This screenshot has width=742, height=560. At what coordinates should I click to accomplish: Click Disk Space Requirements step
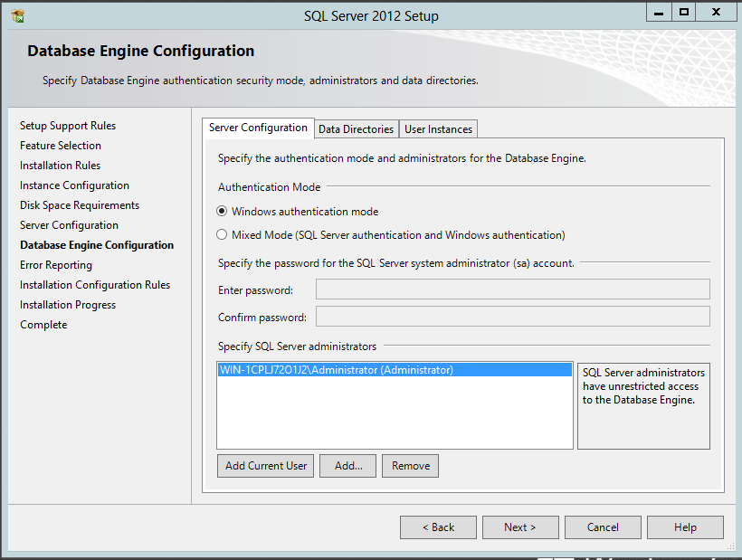80,205
